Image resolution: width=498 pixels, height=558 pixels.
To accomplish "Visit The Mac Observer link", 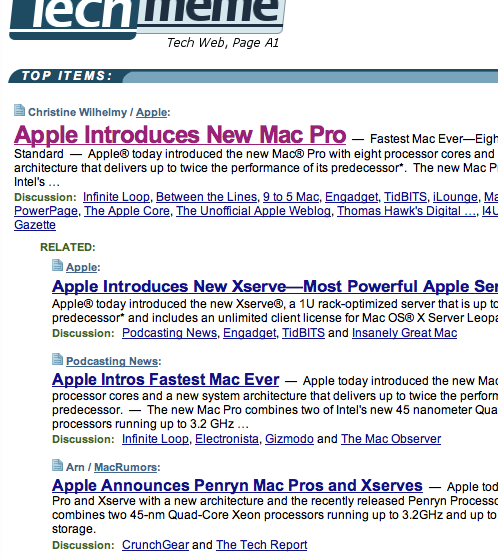I will tap(391, 439).
